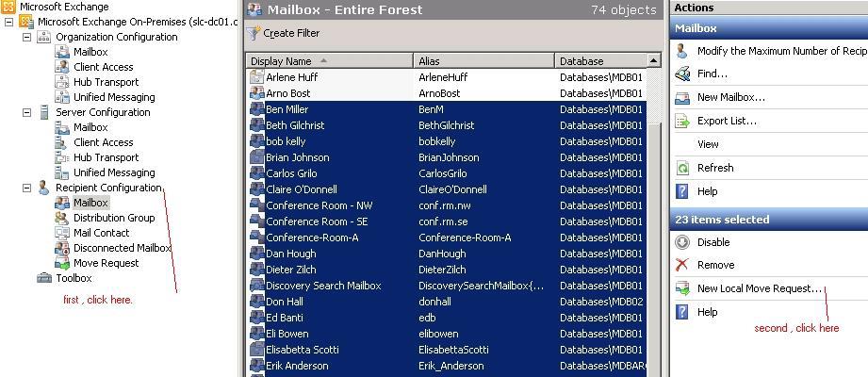Open Mailbox under Organization Configuration
Image resolution: width=868 pixels, height=377 pixels.
[90, 52]
